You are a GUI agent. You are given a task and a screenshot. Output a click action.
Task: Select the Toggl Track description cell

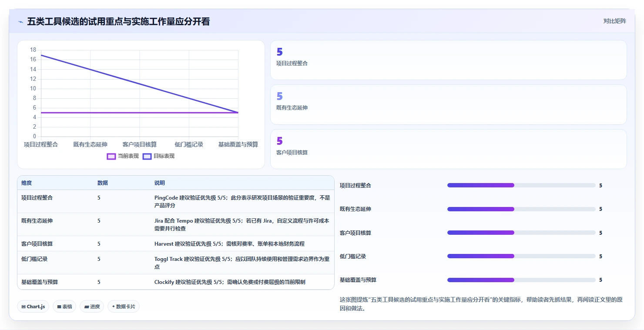point(242,263)
